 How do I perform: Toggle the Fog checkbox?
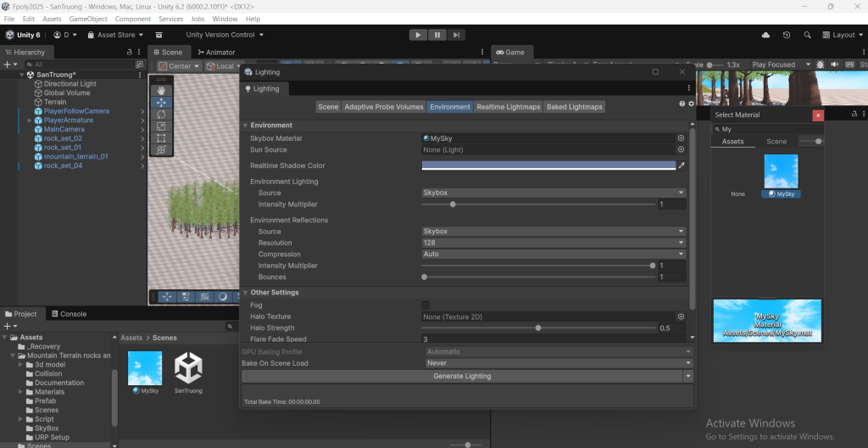pyautogui.click(x=426, y=305)
